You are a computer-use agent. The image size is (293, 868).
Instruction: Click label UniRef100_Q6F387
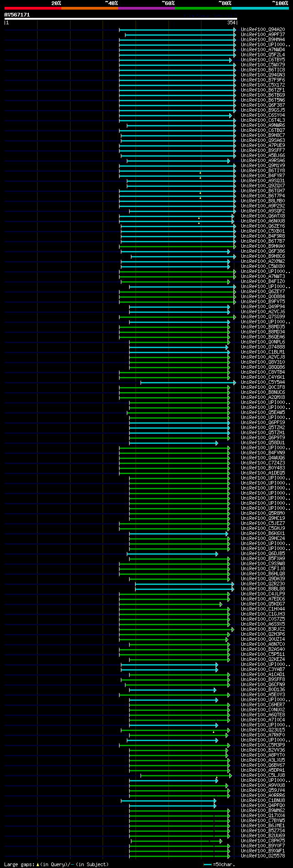click(x=263, y=105)
